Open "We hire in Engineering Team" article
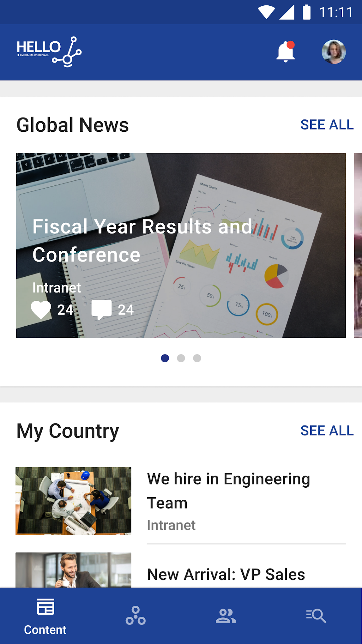362x644 pixels. [229, 491]
